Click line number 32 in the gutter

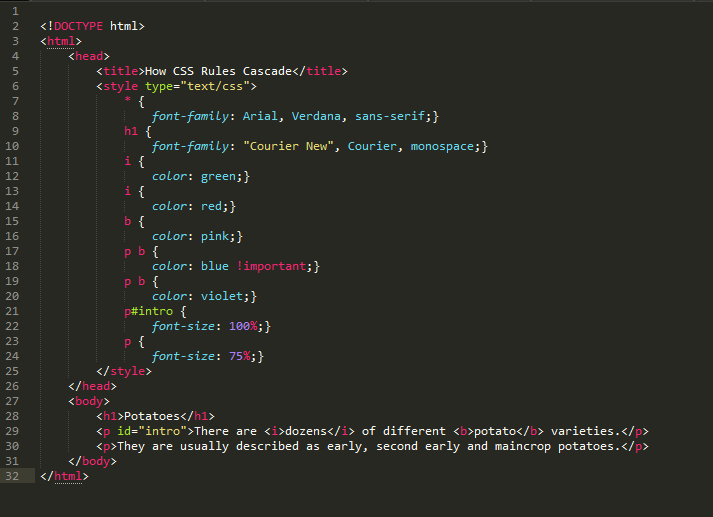[x=12, y=476]
